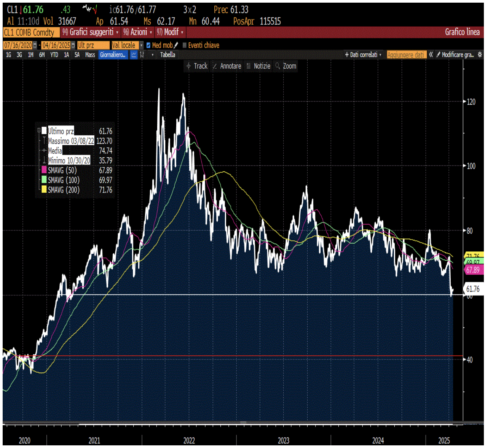Select the 1G time range
Image resolution: width=485 pixels, height=448 pixels.
[8, 55]
